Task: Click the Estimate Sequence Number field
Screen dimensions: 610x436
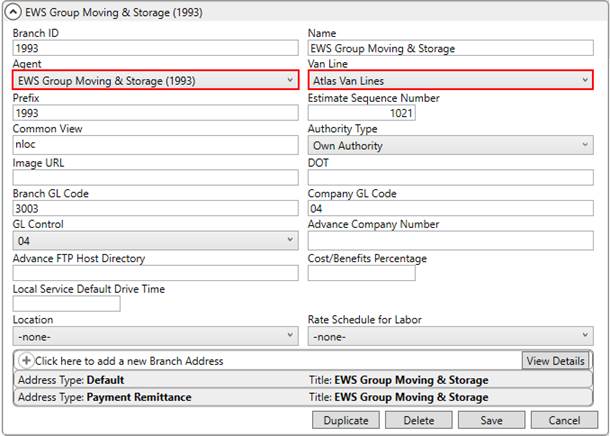Action: click(x=361, y=113)
